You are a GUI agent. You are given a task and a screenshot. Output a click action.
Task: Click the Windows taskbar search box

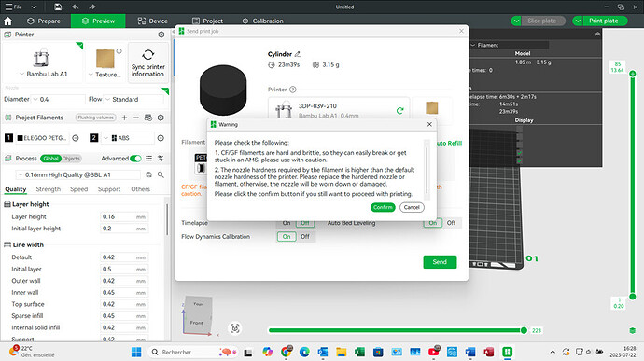(x=194, y=352)
